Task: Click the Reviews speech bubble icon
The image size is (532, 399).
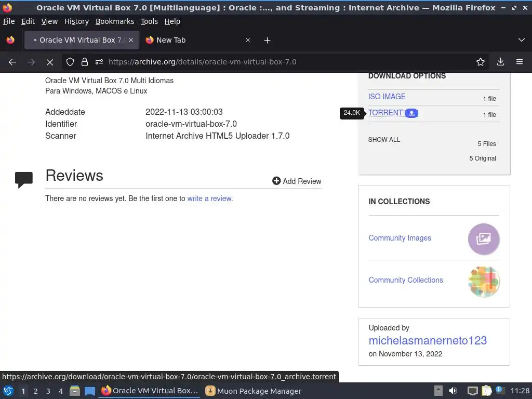Action: pos(24,179)
